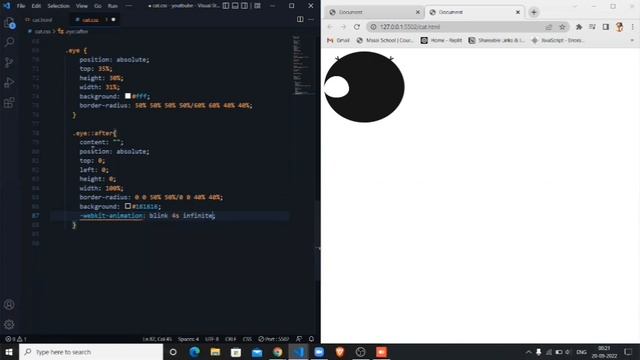View site information for 127.0.0.1
640x360 pixels.
[x=373, y=27]
